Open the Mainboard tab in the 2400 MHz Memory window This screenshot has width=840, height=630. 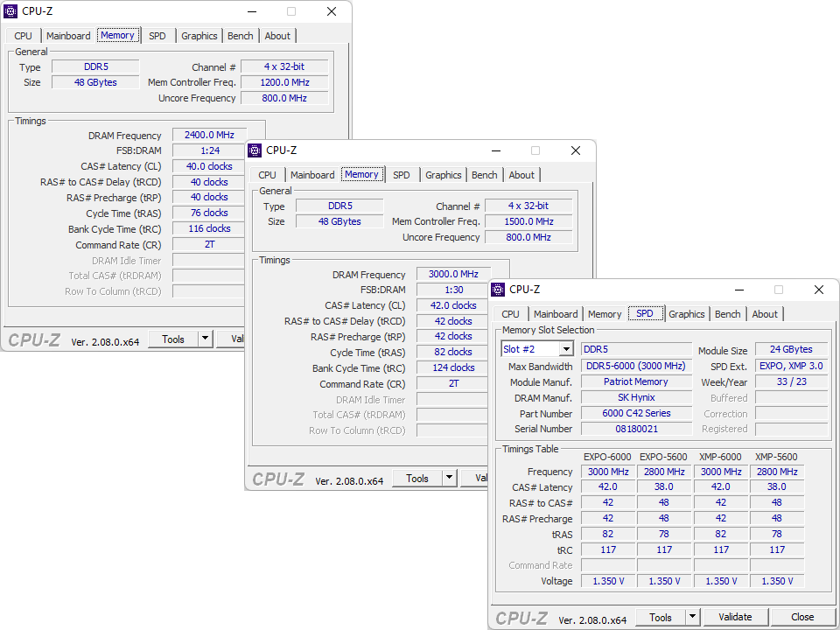tap(68, 36)
